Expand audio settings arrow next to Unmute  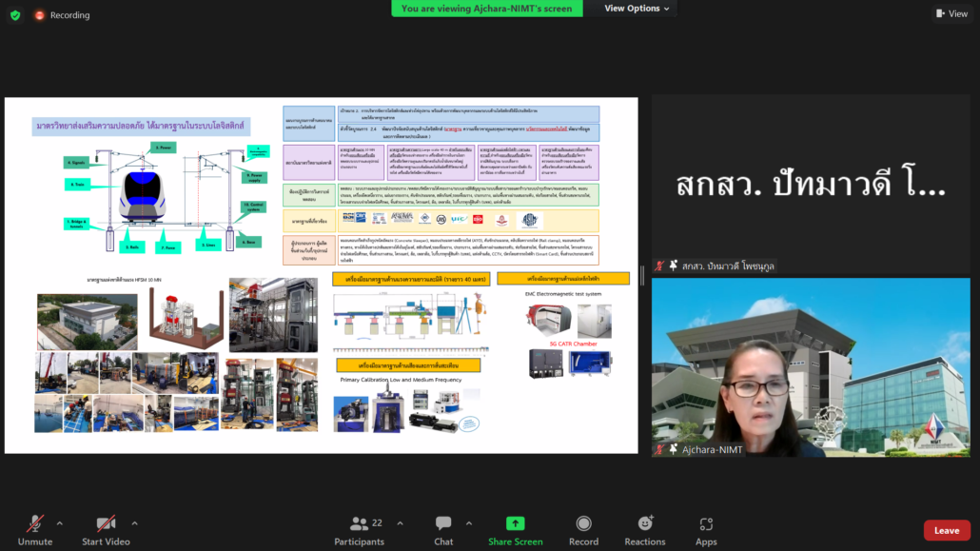coord(59,523)
